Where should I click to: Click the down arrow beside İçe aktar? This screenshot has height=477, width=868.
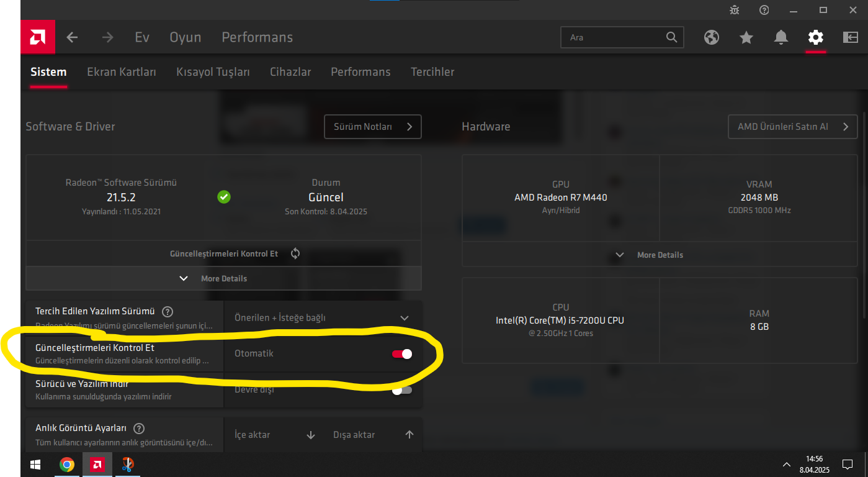coord(311,435)
